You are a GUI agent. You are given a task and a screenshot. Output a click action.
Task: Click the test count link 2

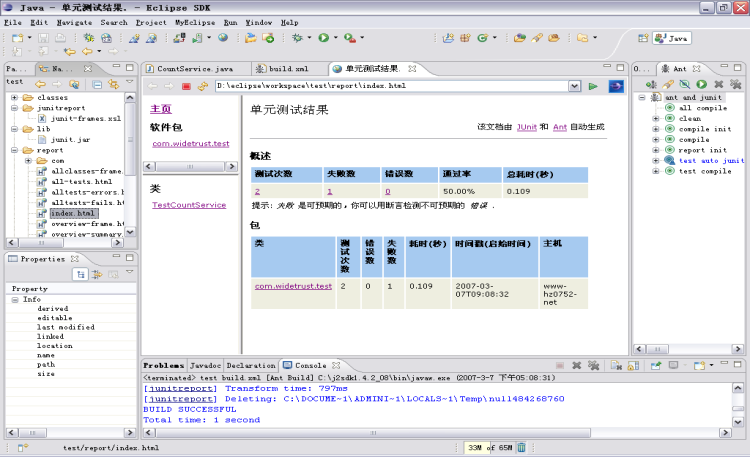coord(257,191)
